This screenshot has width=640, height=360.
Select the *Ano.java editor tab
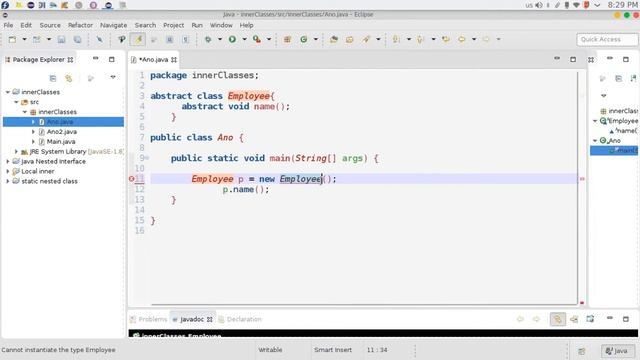click(x=153, y=60)
